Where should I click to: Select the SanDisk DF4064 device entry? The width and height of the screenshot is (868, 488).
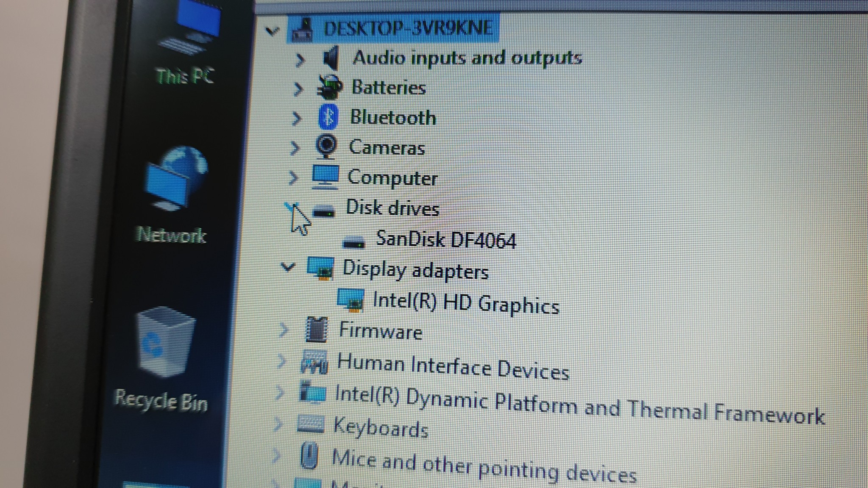pos(446,239)
